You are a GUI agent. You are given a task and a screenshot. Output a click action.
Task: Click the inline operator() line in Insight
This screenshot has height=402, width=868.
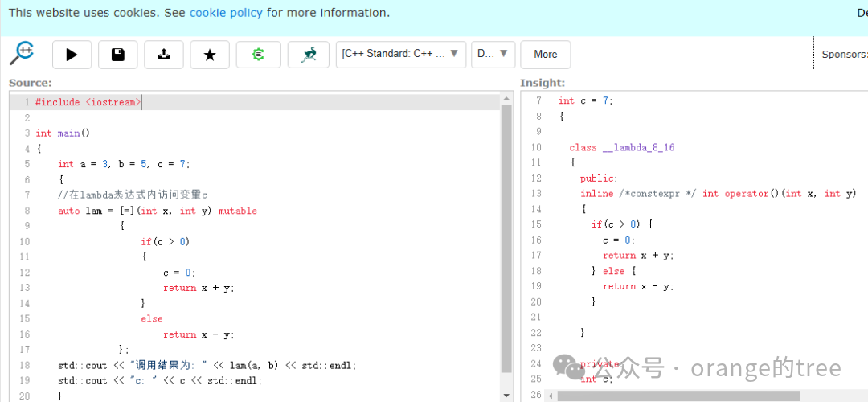pos(718,194)
